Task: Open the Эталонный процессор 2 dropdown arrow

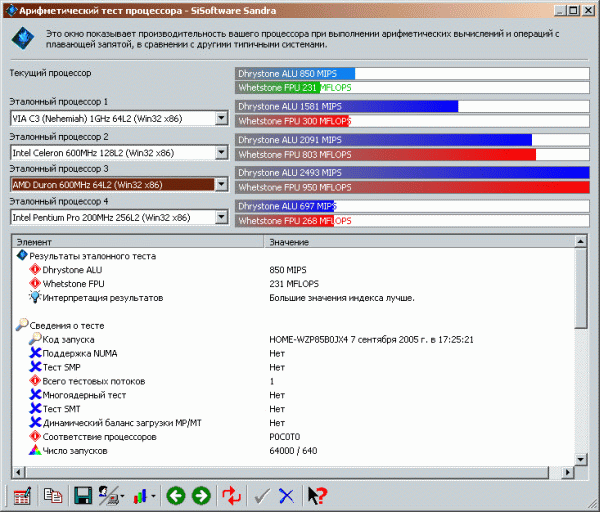Action: point(221,153)
